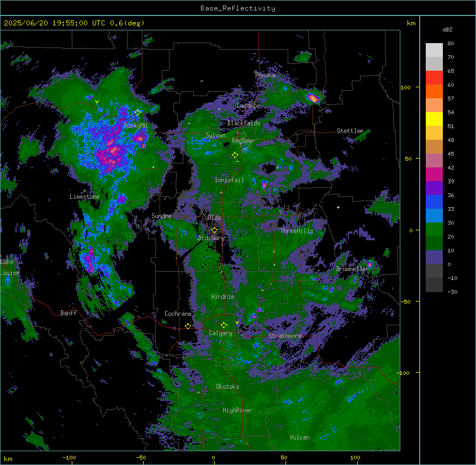Click the yellow diamond marker beside RockyMH
The width and height of the screenshot is (476, 465).
(137, 113)
